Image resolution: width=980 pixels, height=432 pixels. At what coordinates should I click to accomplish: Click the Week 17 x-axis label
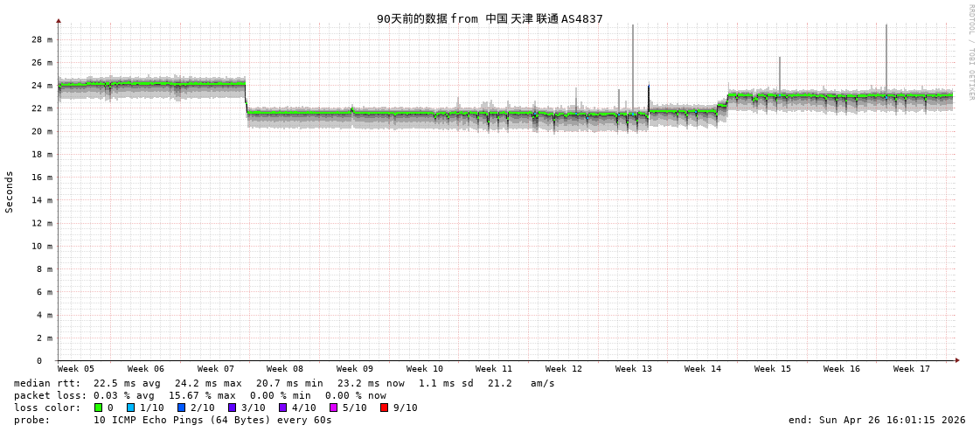coord(911,369)
